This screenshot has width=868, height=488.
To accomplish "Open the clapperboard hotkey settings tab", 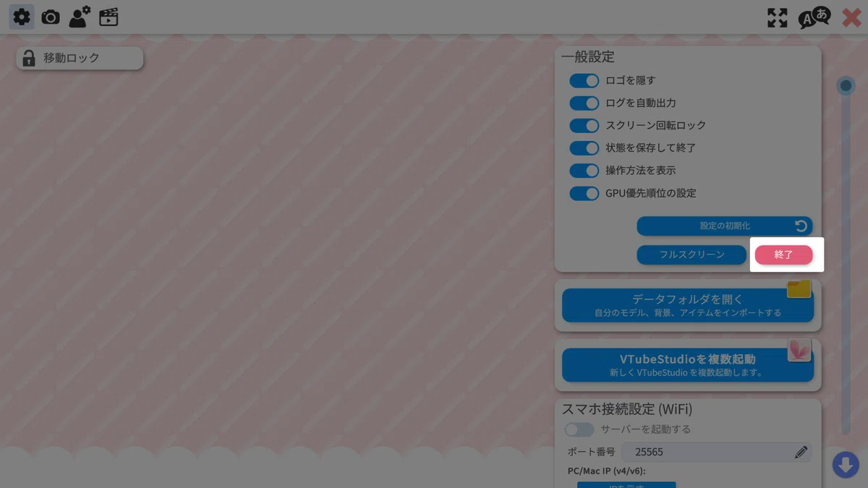I will pyautogui.click(x=109, y=17).
